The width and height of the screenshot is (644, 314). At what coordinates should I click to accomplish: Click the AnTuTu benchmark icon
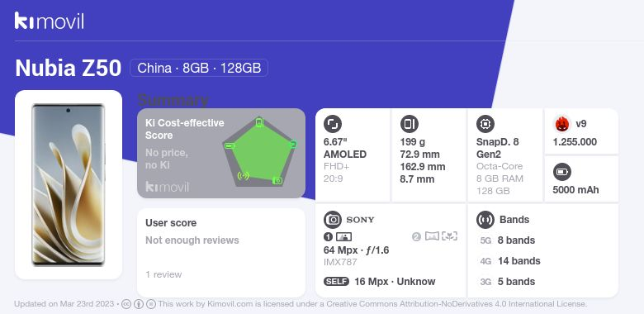(x=562, y=124)
